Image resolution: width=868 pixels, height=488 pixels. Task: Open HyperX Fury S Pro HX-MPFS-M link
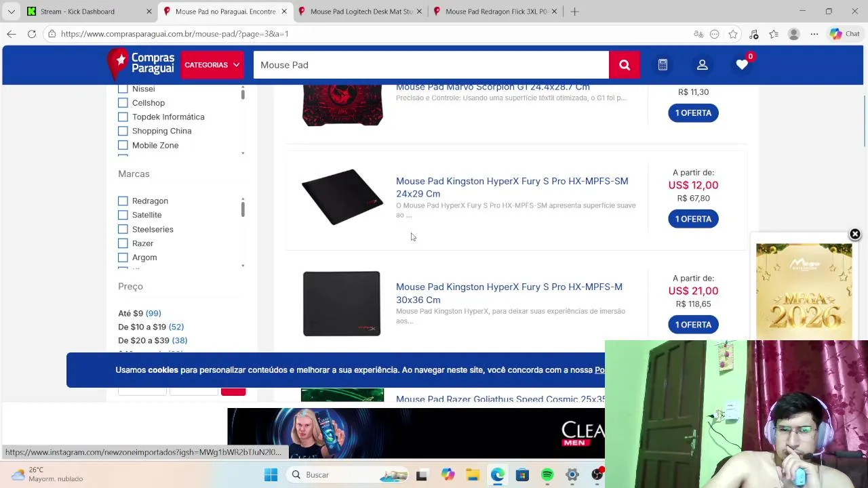pos(509,293)
